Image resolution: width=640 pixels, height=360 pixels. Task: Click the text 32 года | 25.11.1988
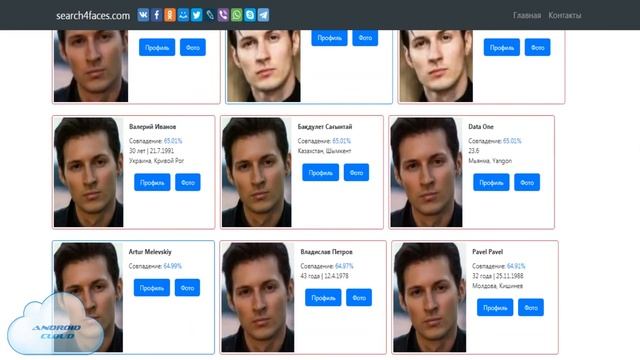498,276
